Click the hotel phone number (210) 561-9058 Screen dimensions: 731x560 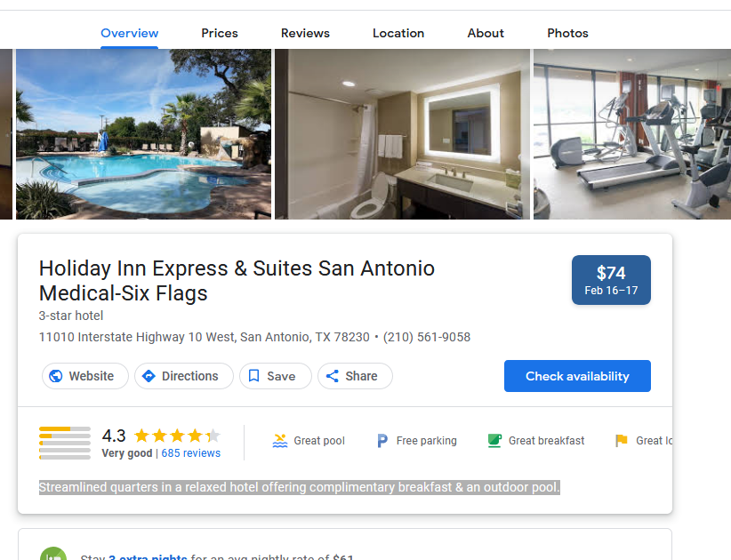coord(427,337)
